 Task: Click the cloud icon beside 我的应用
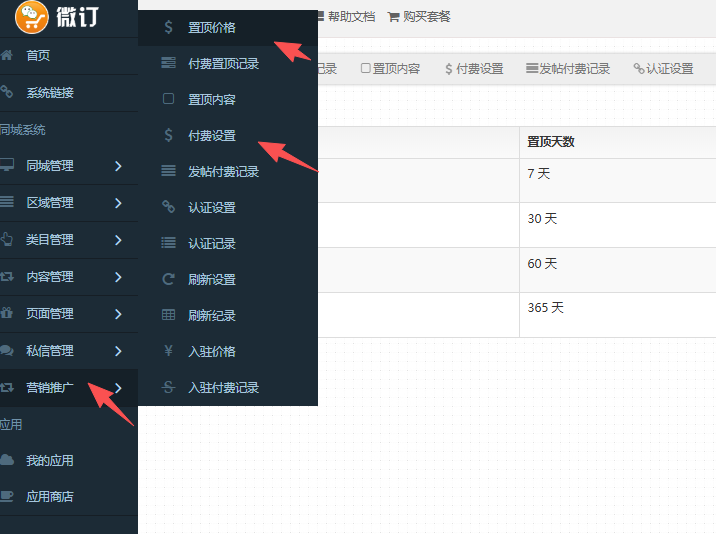(7, 460)
